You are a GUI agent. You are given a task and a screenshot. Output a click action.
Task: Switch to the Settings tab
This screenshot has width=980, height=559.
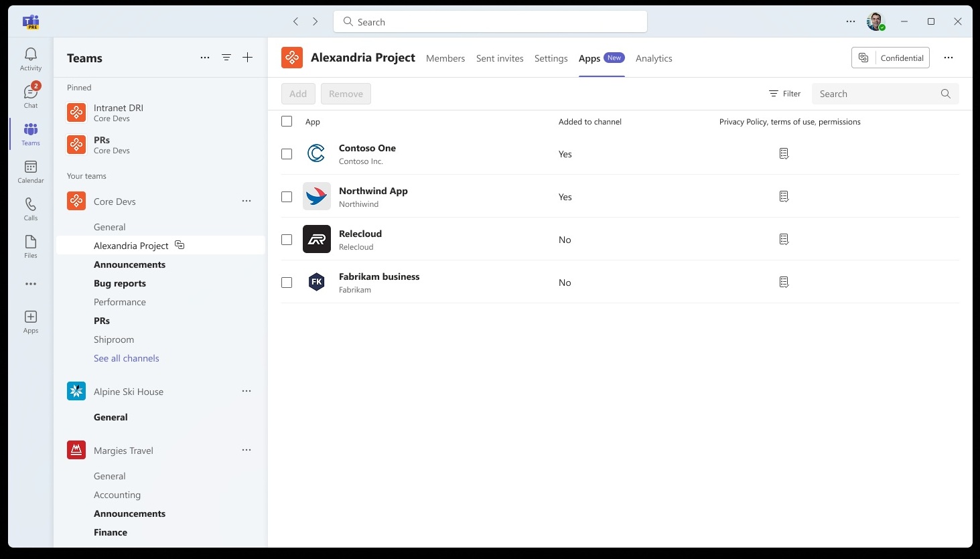click(x=551, y=58)
